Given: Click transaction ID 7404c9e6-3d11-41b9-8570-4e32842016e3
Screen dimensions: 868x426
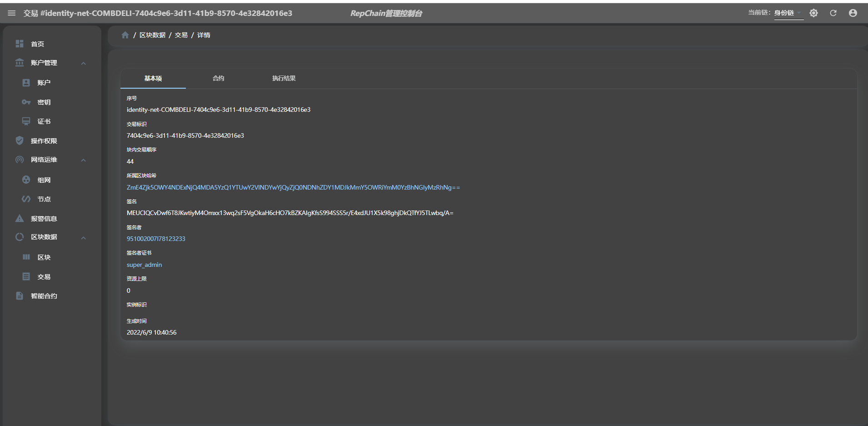Looking at the screenshot, I should pyautogui.click(x=185, y=135).
